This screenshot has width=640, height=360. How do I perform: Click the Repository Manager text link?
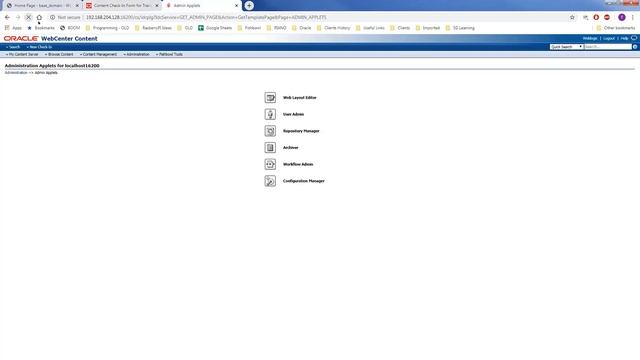(x=301, y=131)
